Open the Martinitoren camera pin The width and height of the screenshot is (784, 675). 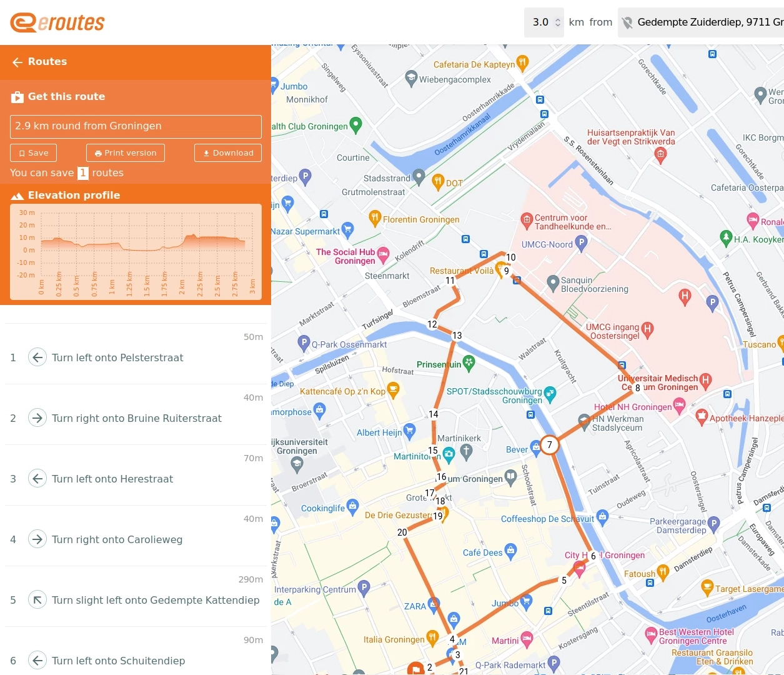click(x=449, y=454)
